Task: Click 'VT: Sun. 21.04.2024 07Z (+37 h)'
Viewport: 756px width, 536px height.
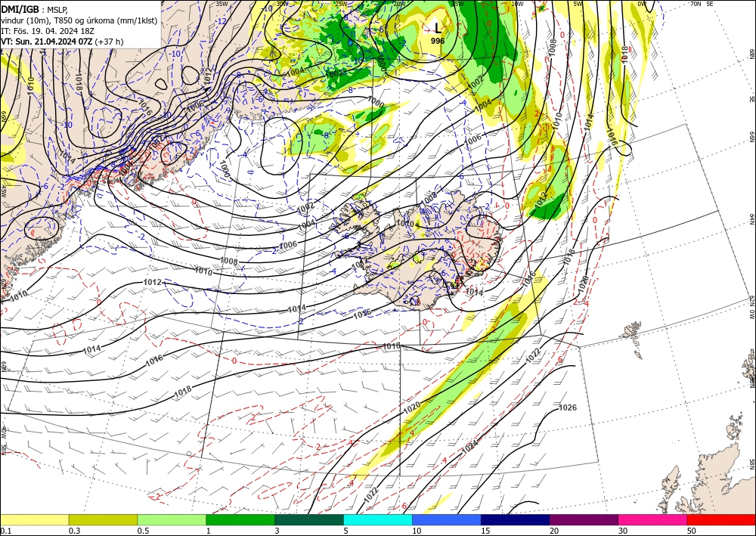Action: click(62, 42)
